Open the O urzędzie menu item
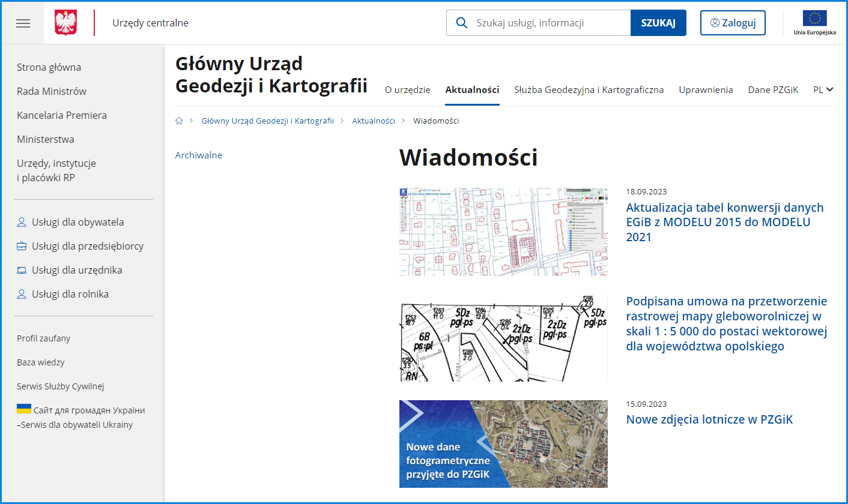Screen dimensions: 848x504 (407, 90)
